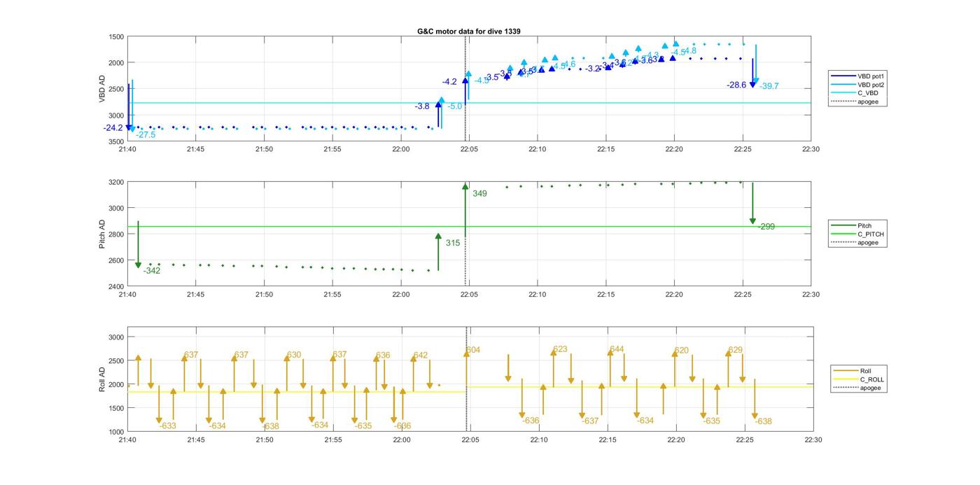This screenshot has height=485, width=980.
Task: Select the 315 pitch move label
Action: (452, 243)
